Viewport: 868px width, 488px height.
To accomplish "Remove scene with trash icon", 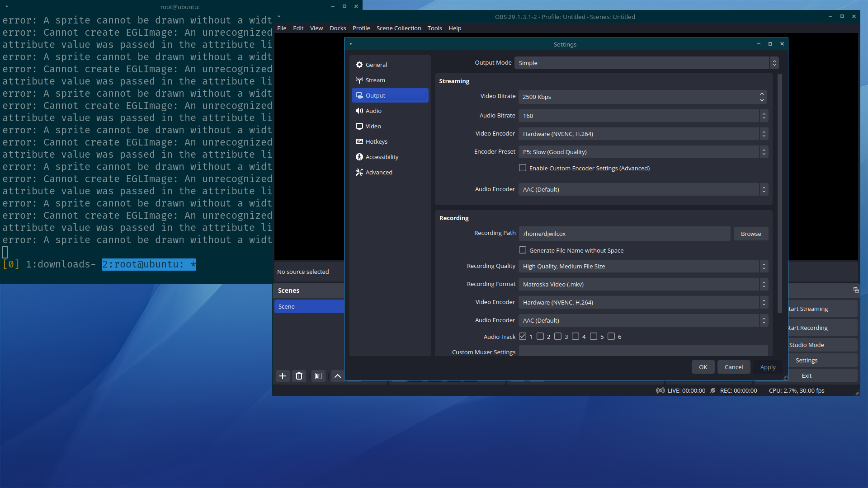I will [299, 376].
